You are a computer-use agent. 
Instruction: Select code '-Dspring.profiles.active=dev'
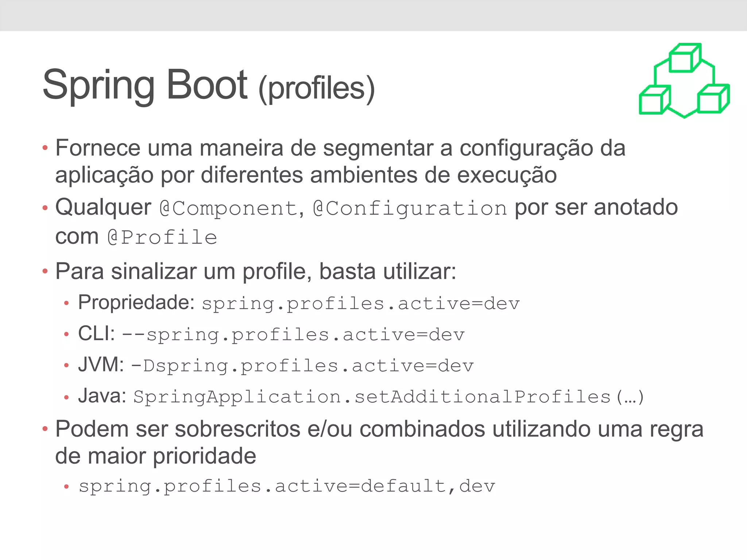tap(302, 366)
